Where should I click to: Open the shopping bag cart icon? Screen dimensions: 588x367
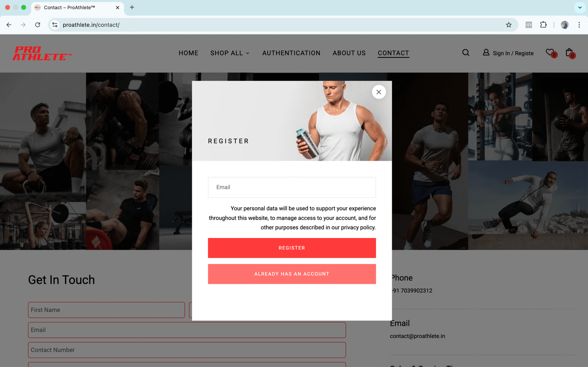coord(570,53)
